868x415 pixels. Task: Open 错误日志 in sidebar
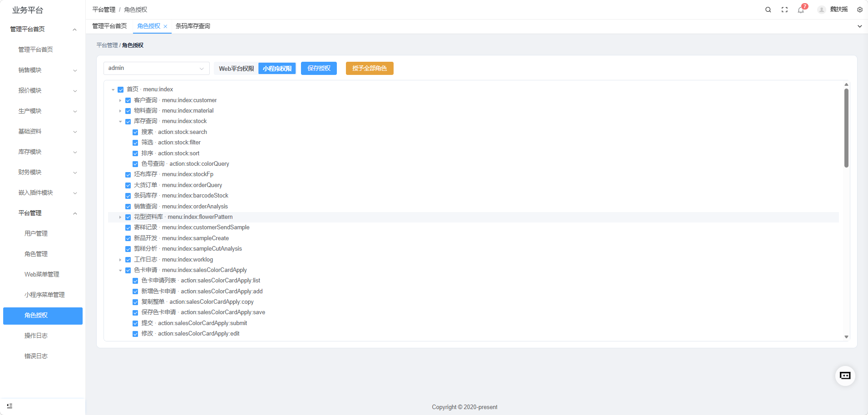pos(43,356)
